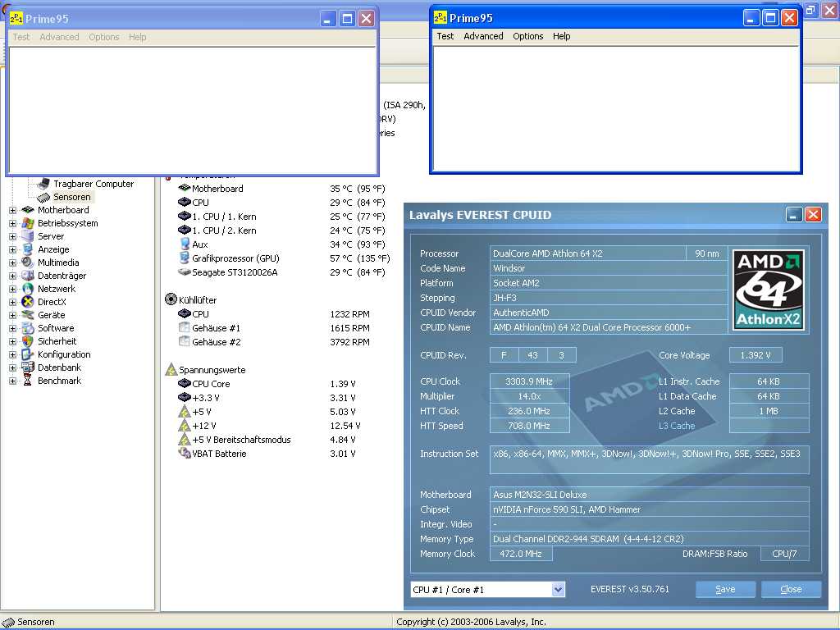Click Save in EVEREST CPUID dialog
The image size is (840, 630).
pos(725,589)
